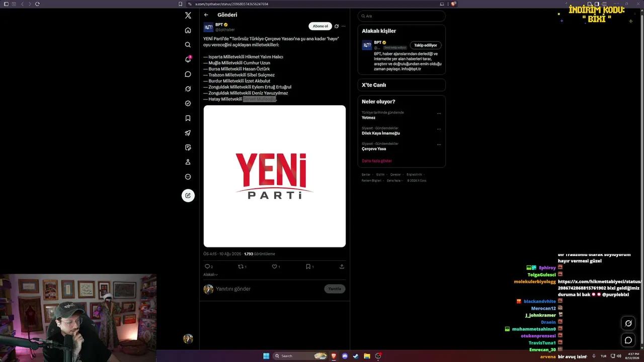Open more options for Çerçeve Yasa trend

439,145
